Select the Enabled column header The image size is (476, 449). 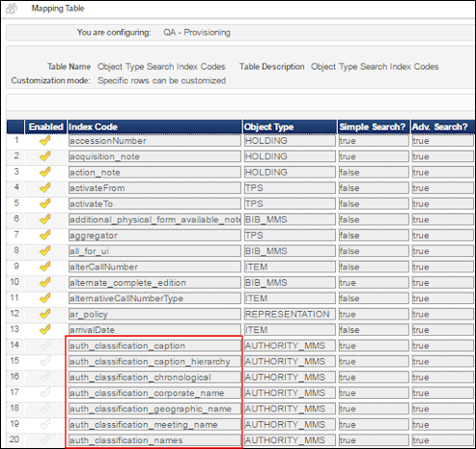45,126
